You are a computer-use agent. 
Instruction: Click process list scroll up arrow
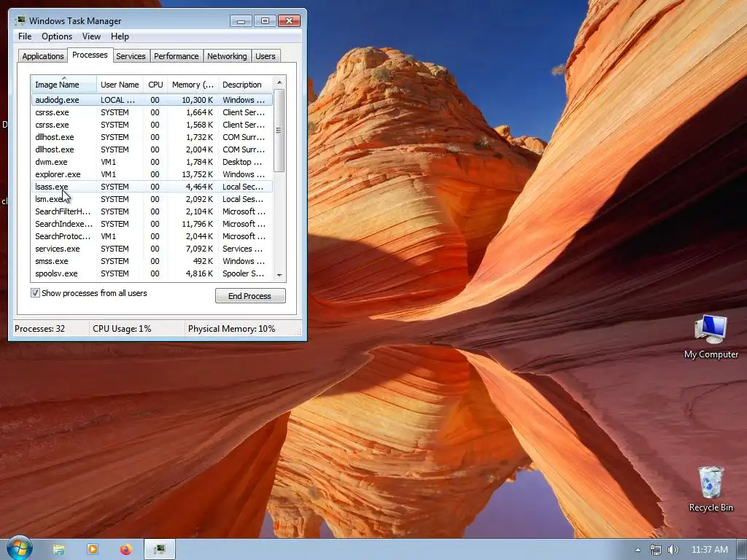(279, 82)
